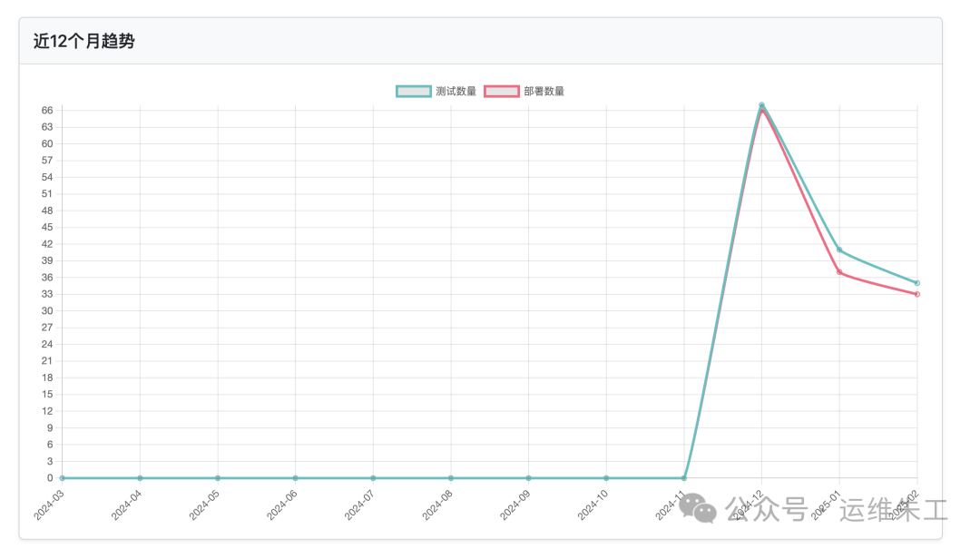Click the data point at 2024-09
Image resolution: width=980 pixels, height=549 pixels.
[528, 478]
